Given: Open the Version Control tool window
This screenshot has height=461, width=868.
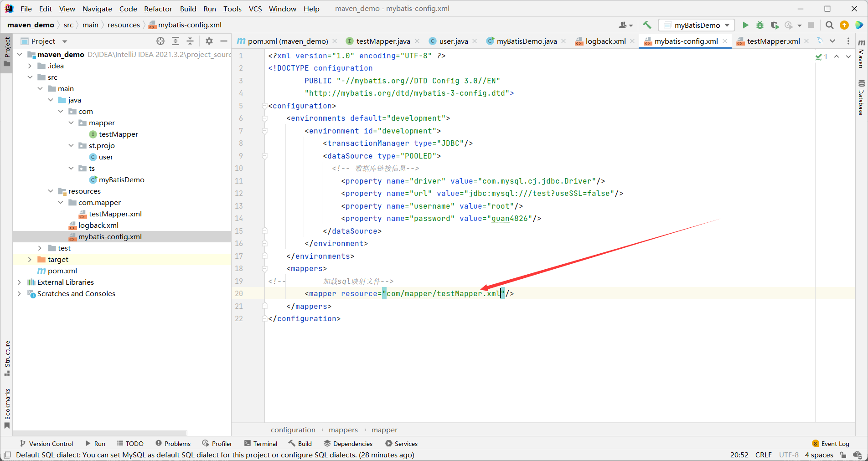Looking at the screenshot, I should pyautogui.click(x=46, y=443).
